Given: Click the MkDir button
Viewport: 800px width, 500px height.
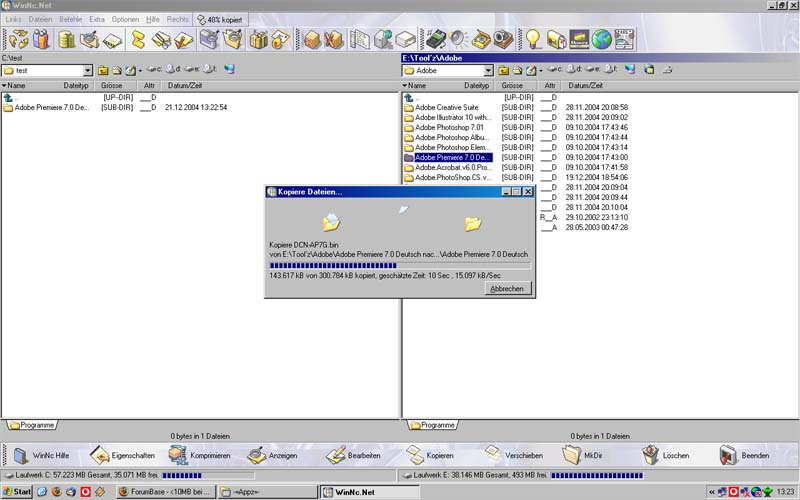Looking at the screenshot, I should point(582,455).
